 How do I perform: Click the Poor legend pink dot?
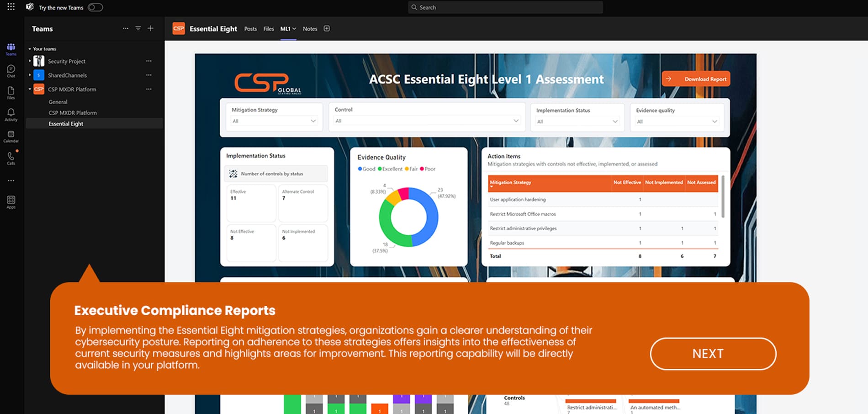(422, 169)
